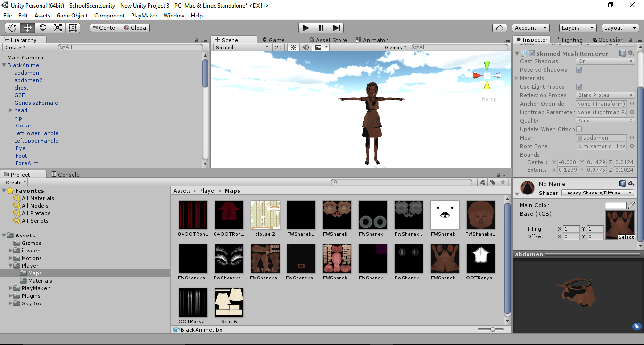Toggle Use Light Probes checkbox
Viewport: 644px width, 345px height.
(579, 87)
